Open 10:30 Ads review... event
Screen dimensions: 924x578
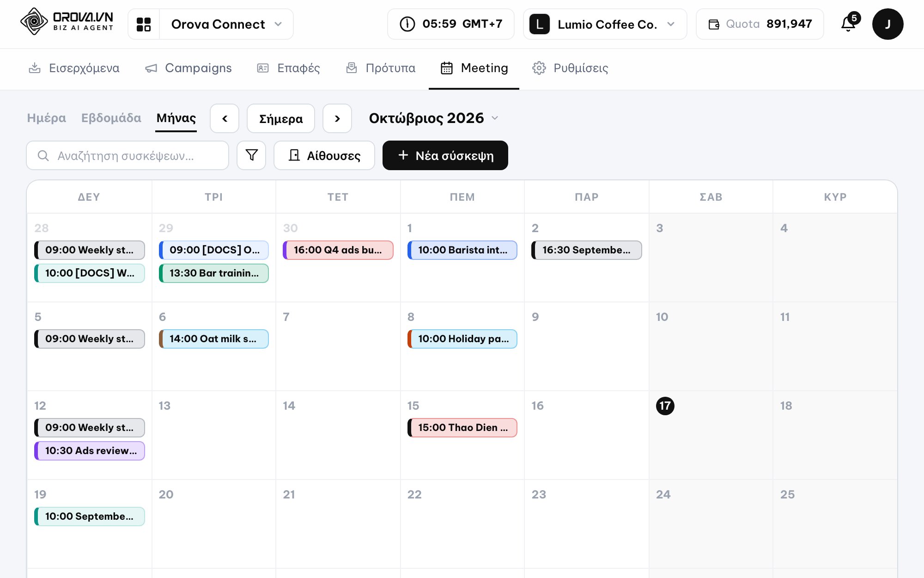[x=90, y=451]
